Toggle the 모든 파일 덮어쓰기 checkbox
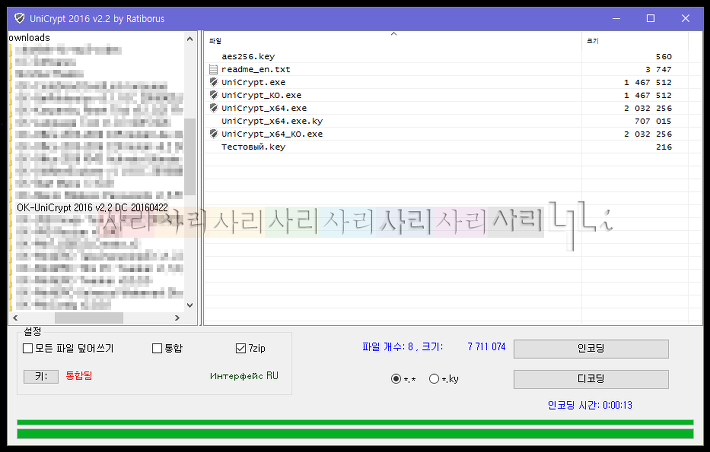The image size is (710, 452). click(28, 348)
